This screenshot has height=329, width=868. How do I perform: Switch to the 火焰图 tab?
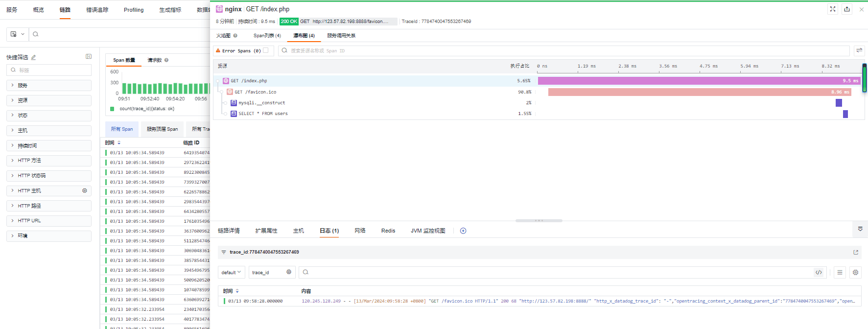point(223,36)
